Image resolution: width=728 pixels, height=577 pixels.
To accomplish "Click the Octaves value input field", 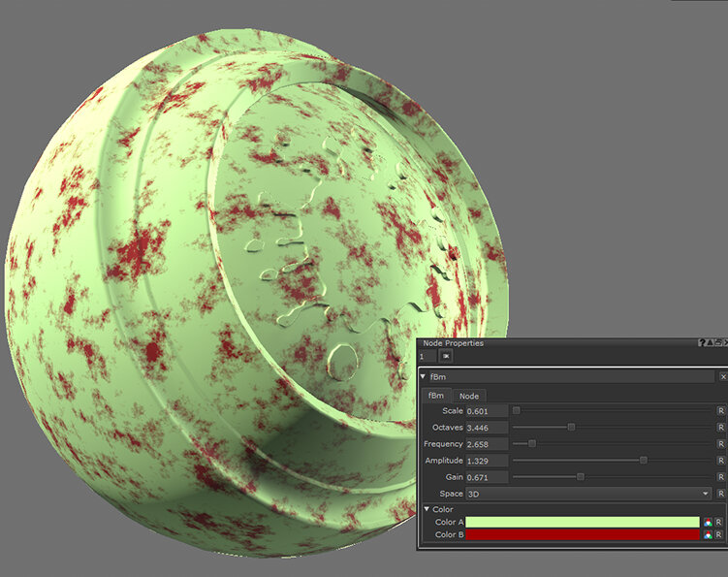I will coord(487,428).
